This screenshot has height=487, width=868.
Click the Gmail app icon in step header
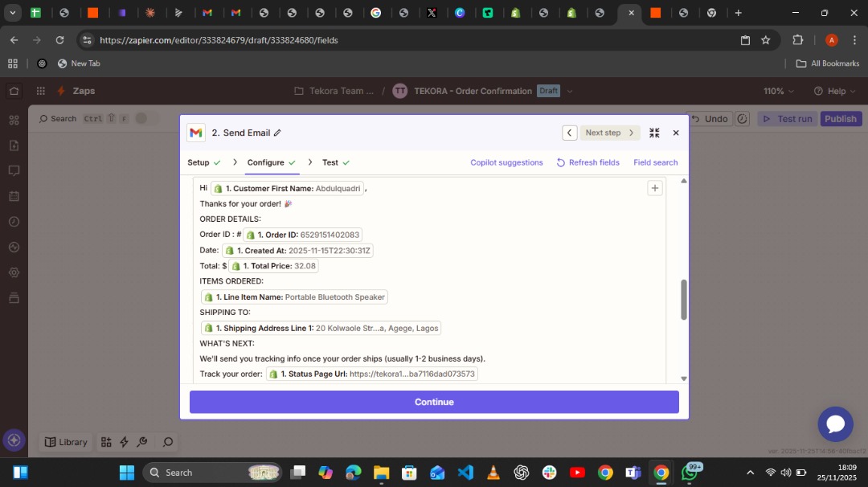(196, 133)
